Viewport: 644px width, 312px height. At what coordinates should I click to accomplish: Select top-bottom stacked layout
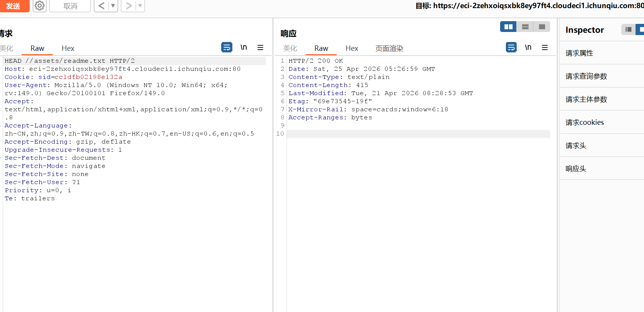click(525, 27)
